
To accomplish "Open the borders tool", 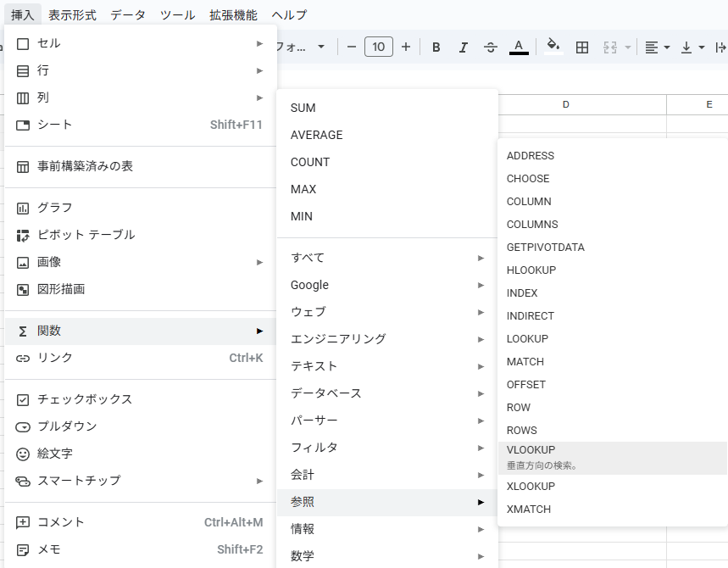I will 581,47.
